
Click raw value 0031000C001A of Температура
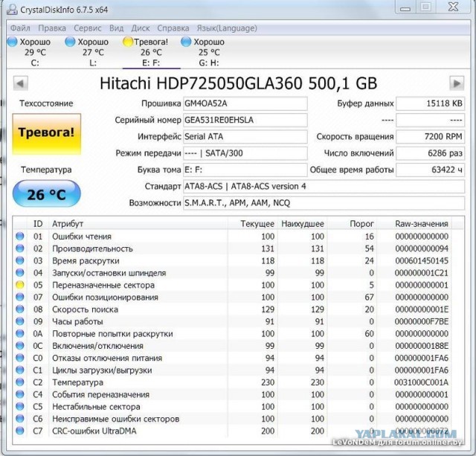point(422,382)
